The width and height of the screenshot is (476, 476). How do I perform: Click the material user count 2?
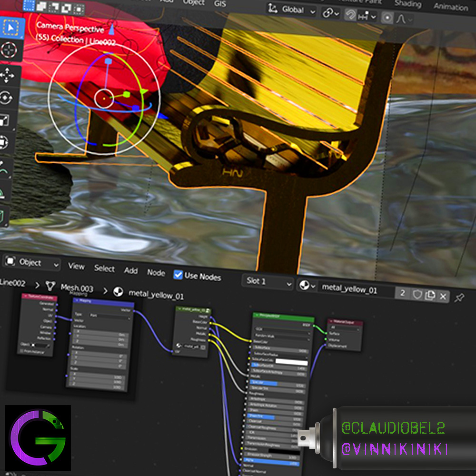[403, 293]
